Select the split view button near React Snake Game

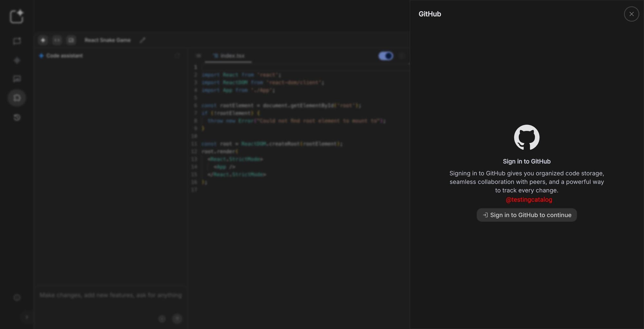point(57,40)
